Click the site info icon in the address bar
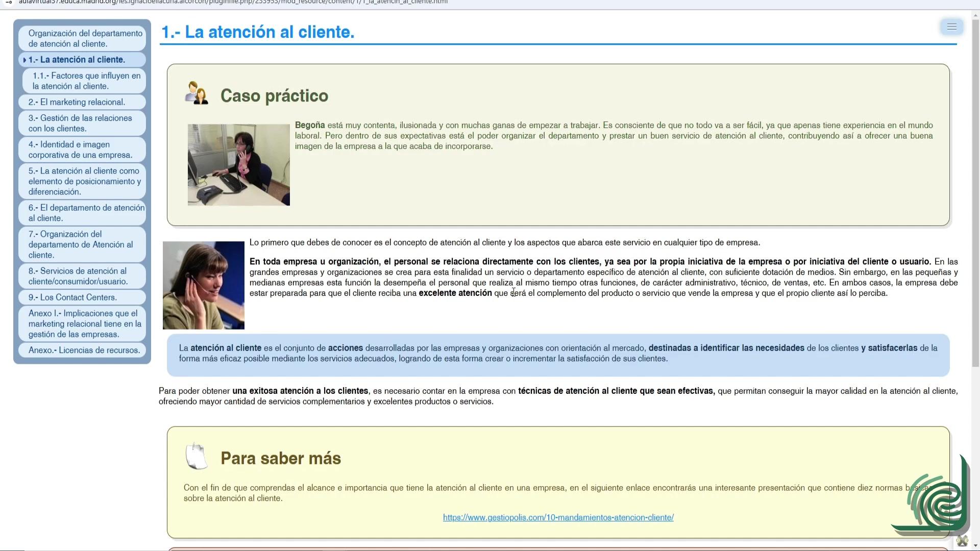The image size is (980, 551). [x=9, y=2]
